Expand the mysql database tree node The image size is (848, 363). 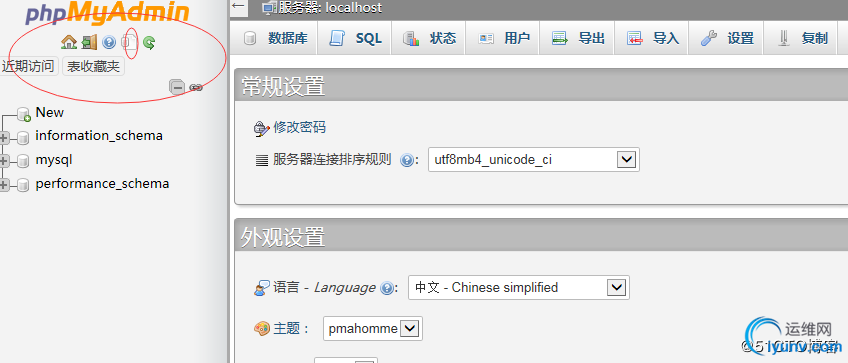[x=4, y=161]
